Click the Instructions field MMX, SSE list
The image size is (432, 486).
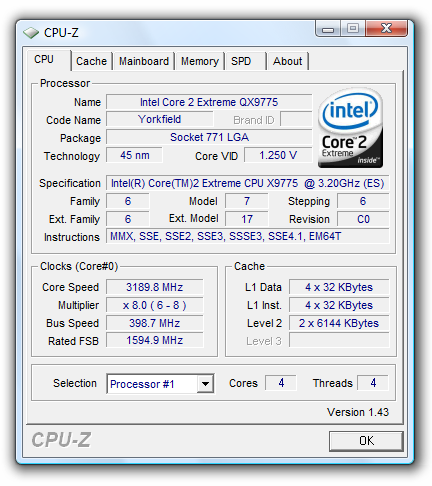coord(247,236)
